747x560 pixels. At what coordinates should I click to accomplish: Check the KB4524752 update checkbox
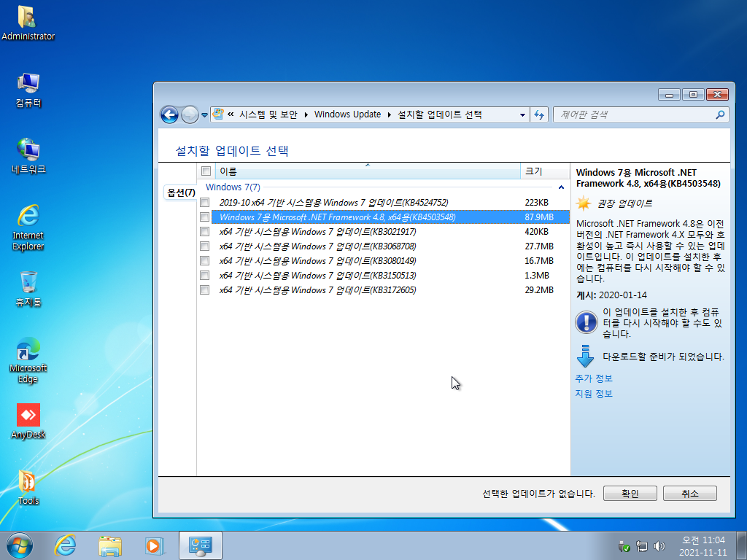pos(205,203)
